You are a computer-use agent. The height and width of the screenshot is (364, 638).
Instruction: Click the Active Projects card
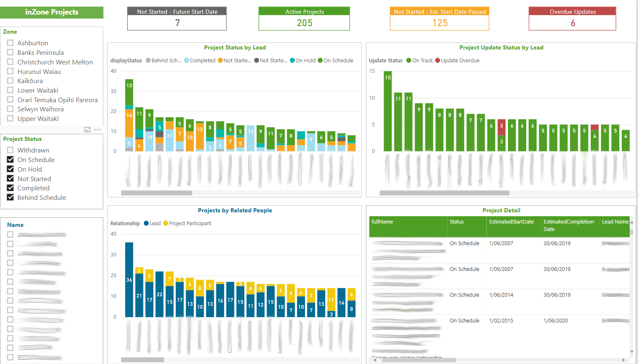(x=304, y=19)
